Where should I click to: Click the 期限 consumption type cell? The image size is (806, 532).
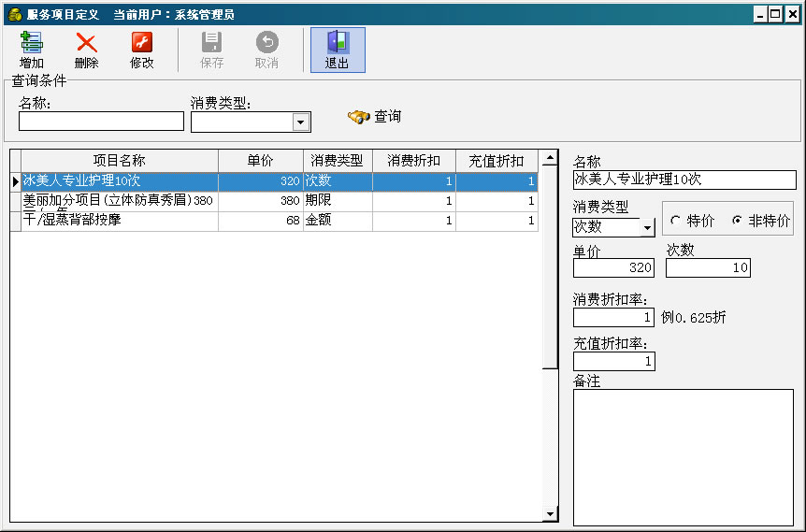338,201
